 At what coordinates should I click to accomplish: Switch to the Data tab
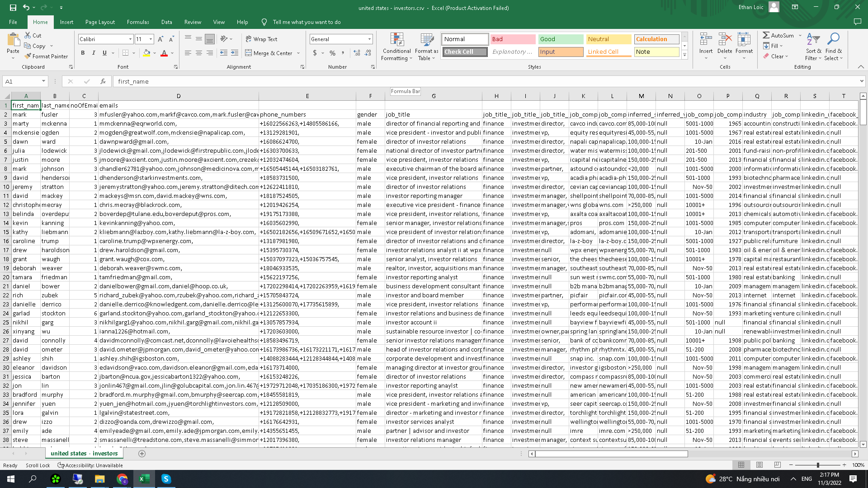point(166,22)
